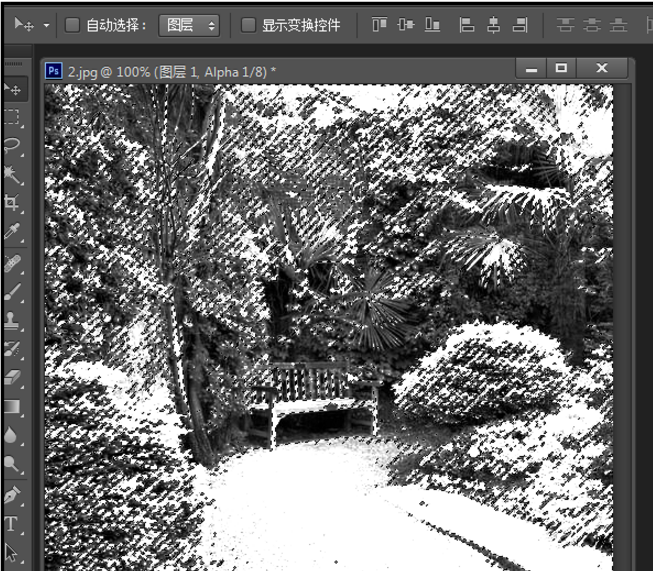Close the 2.jpg document window
Viewport: 653px width, 571px height.
602,68
